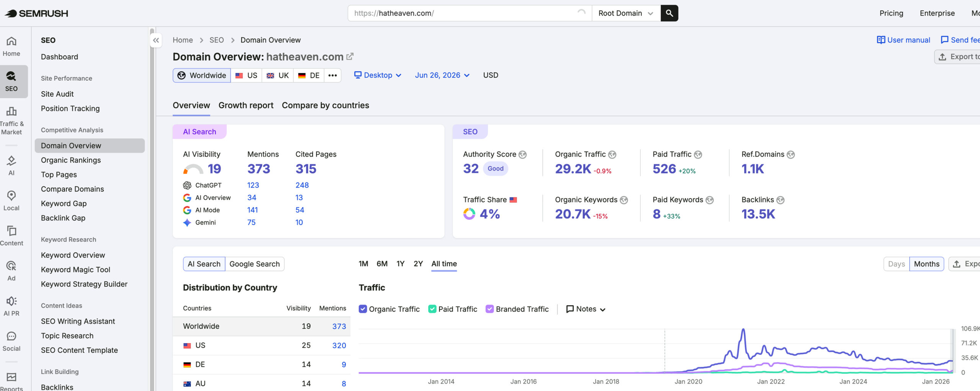Open Traffic & Market section
Screen dimensions: 980x391
(x=11, y=121)
